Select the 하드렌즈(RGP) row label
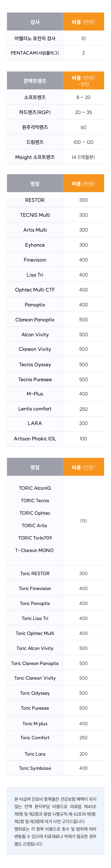 (x=35, y=112)
